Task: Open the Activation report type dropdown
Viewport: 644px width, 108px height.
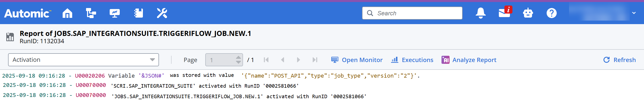Action: (x=83, y=60)
